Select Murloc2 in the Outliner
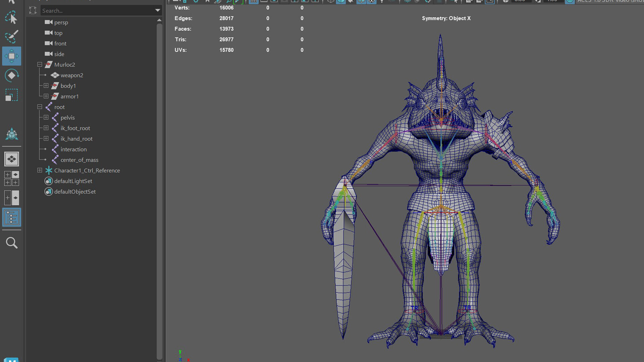 [65, 65]
